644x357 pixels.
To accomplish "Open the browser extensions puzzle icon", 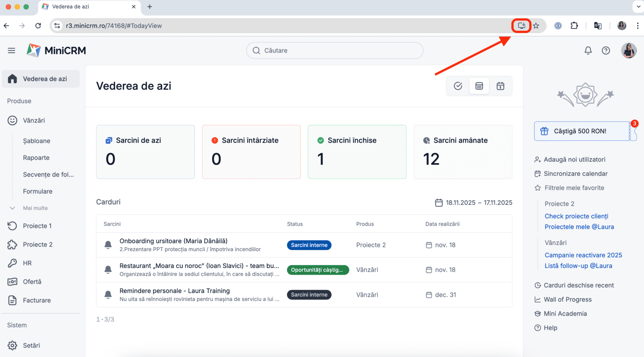I will click(574, 25).
